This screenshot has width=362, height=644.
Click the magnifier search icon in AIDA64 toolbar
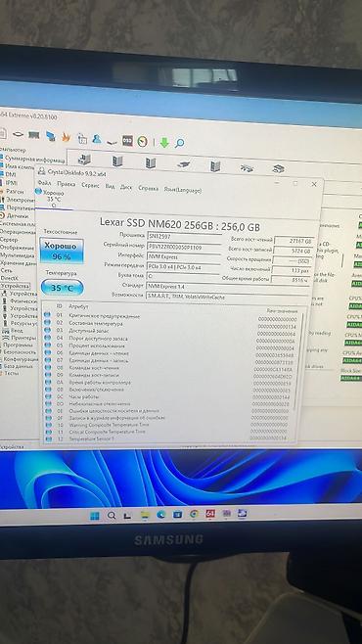pos(179,143)
